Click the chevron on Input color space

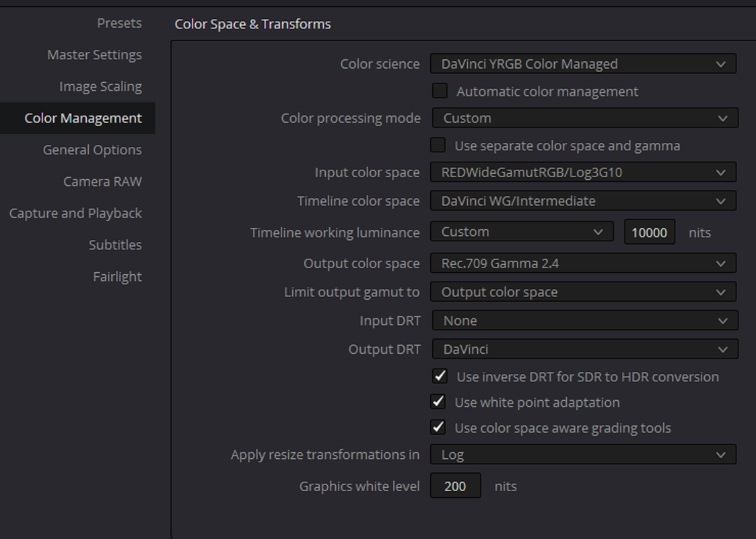click(x=721, y=172)
